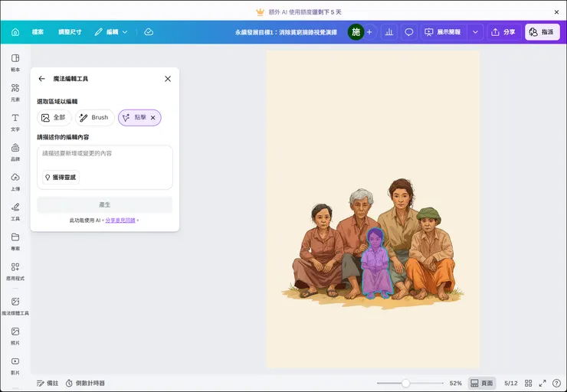
Task: Select the 點擊 selection mode
Action: pos(139,118)
